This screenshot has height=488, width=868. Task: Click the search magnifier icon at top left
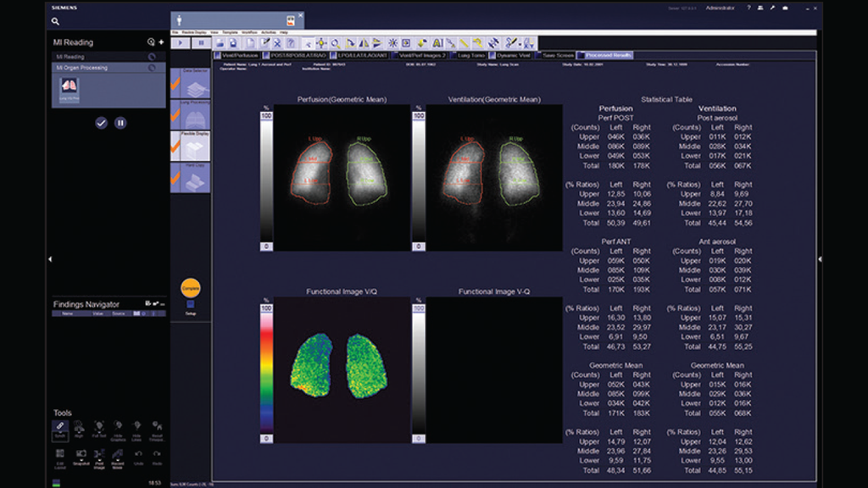click(x=56, y=21)
